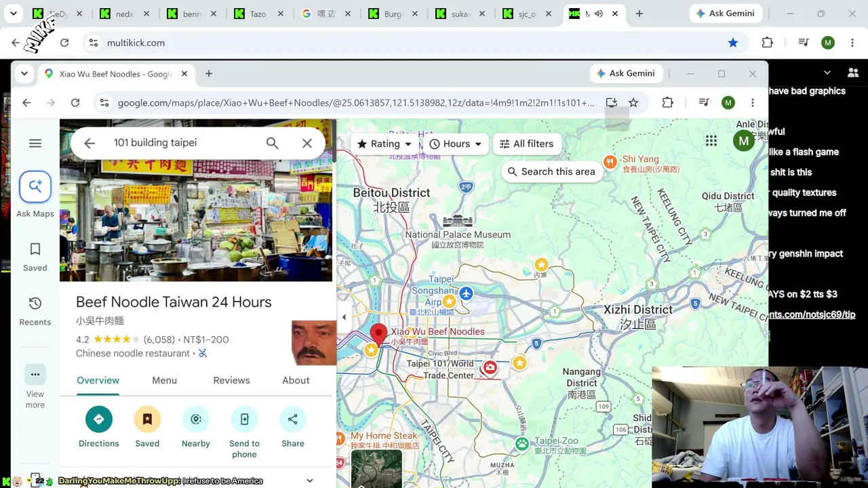868x488 pixels.
Task: Reload the Google Maps page
Action: pyautogui.click(x=75, y=102)
